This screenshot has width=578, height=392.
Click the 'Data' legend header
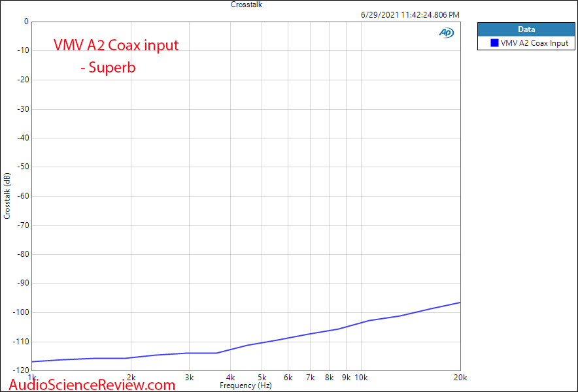pos(526,29)
